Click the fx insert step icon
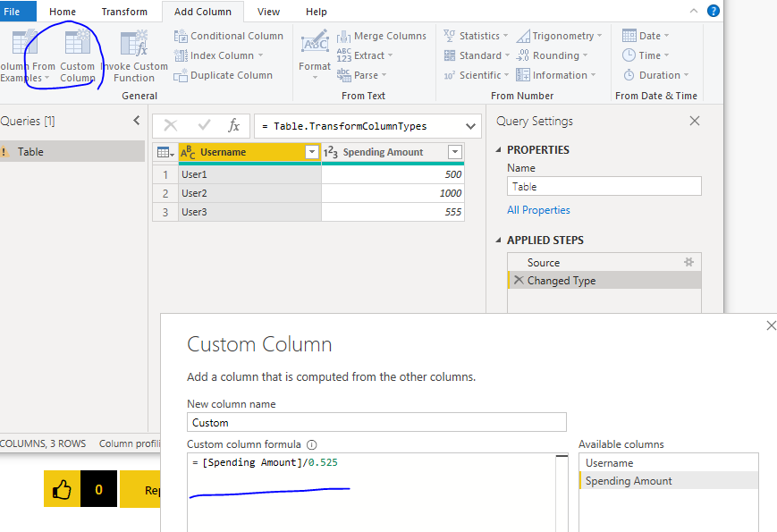The height and width of the screenshot is (532, 777). [x=234, y=126]
